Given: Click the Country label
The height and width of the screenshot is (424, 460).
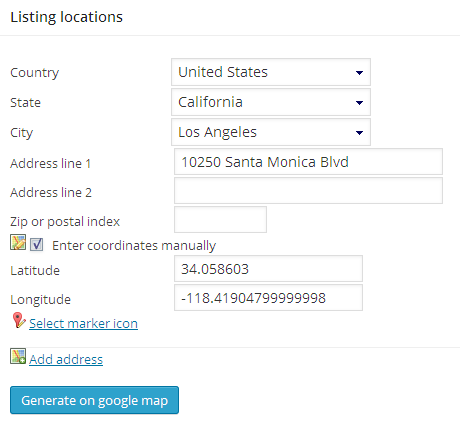Looking at the screenshot, I should pyautogui.click(x=35, y=73).
